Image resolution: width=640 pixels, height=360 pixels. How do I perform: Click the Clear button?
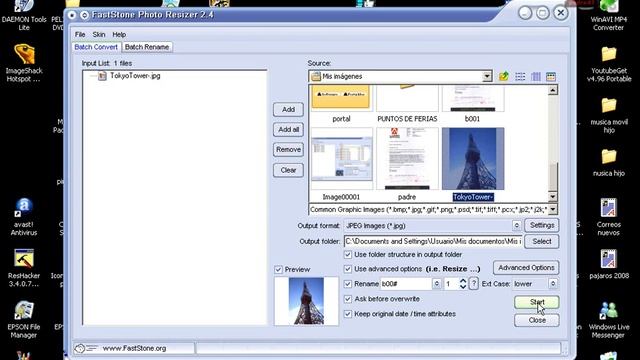[288, 170]
